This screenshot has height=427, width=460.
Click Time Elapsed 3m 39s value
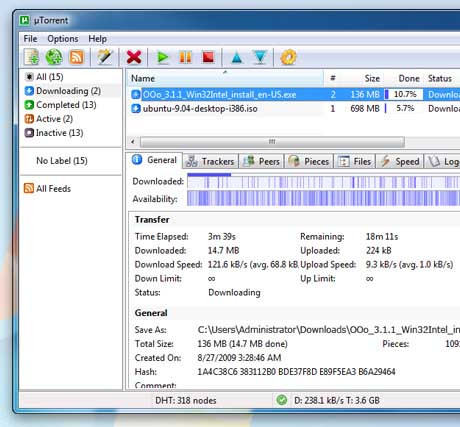click(222, 237)
